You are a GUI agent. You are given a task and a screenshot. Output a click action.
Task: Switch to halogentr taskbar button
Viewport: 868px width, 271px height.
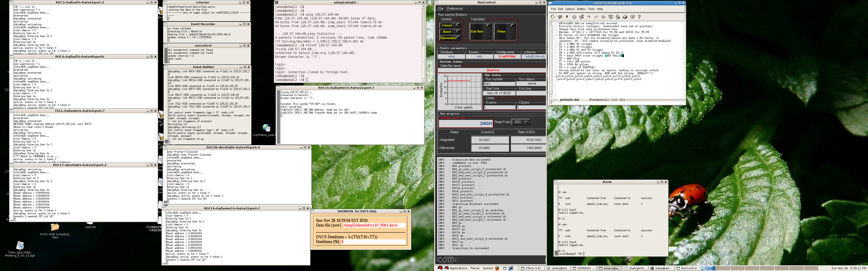tap(636, 268)
